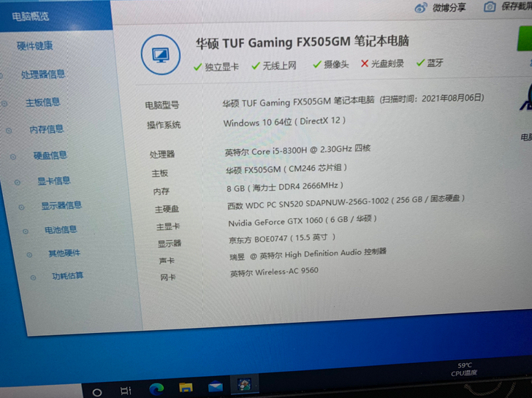Image resolution: width=532 pixels, height=398 pixels.
Task: Click the green check beside 蓝牙
Action: pos(420,63)
